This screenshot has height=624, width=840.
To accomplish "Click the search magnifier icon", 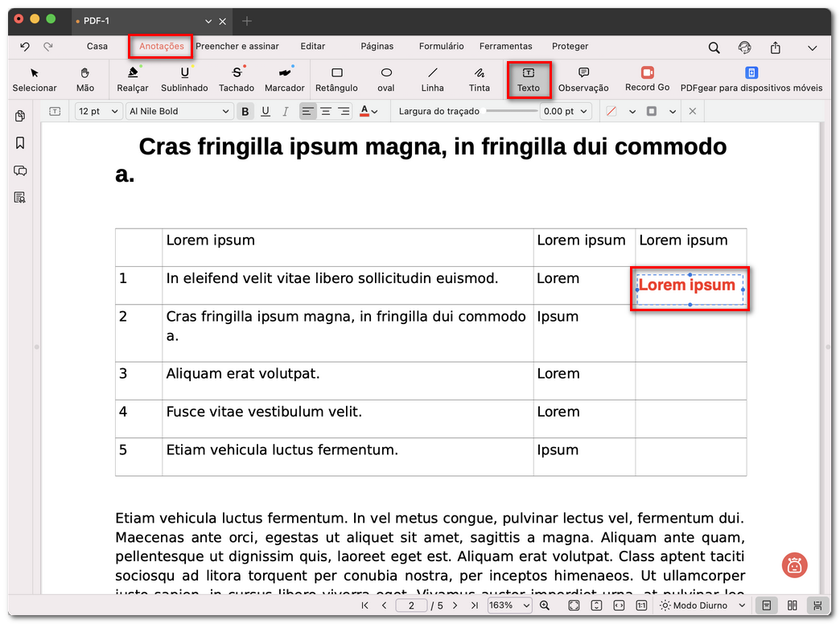I will pos(714,47).
